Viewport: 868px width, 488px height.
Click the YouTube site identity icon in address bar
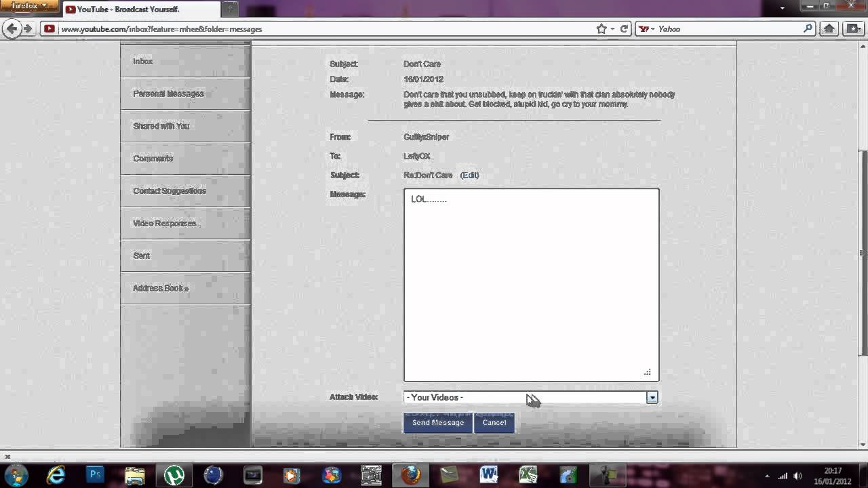49,28
